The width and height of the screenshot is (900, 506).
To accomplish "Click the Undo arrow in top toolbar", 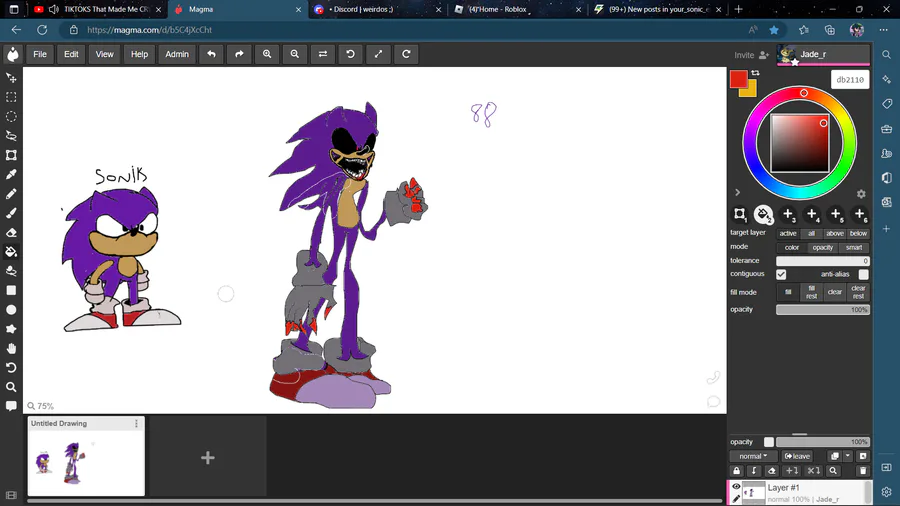I will (x=211, y=54).
